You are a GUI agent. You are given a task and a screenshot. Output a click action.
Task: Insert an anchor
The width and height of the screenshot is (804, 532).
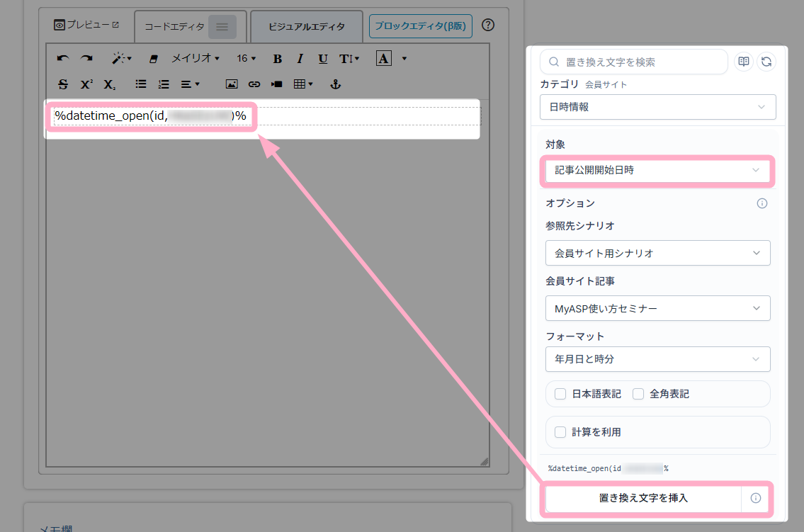click(335, 84)
